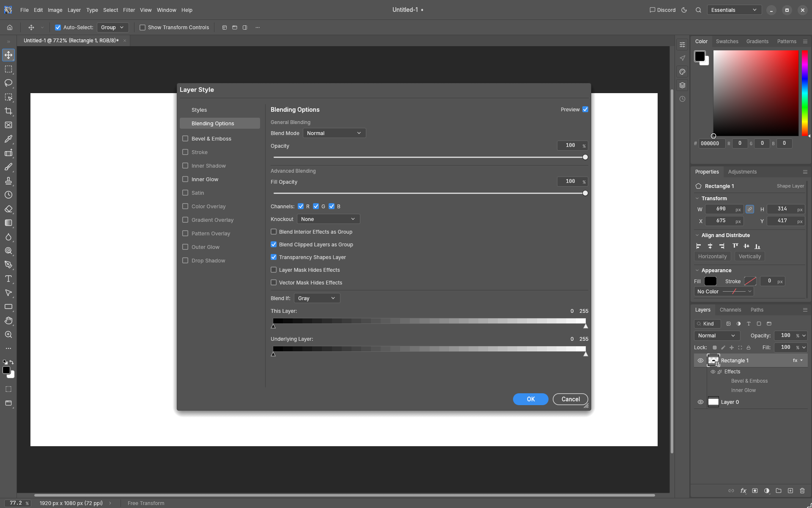Select the Pen tool
812x508 pixels.
point(8,265)
